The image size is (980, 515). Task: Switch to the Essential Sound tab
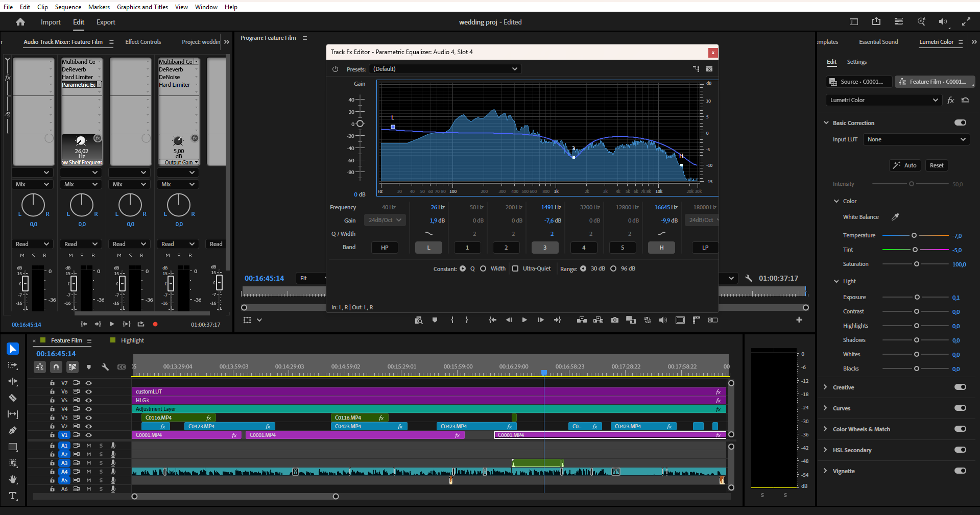coord(878,42)
